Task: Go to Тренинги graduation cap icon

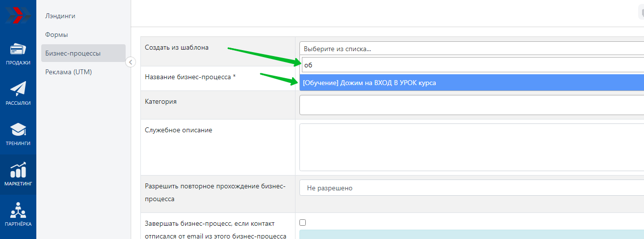Action: [18, 130]
